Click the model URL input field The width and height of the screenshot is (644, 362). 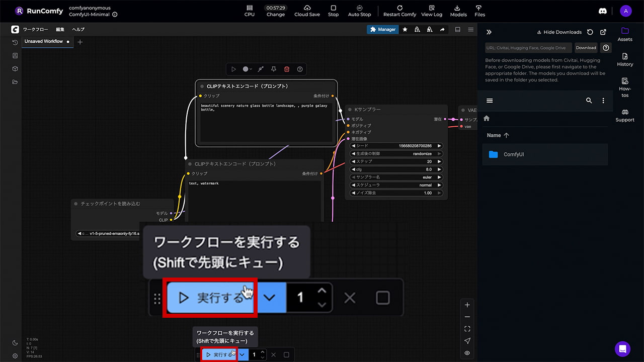(528, 48)
